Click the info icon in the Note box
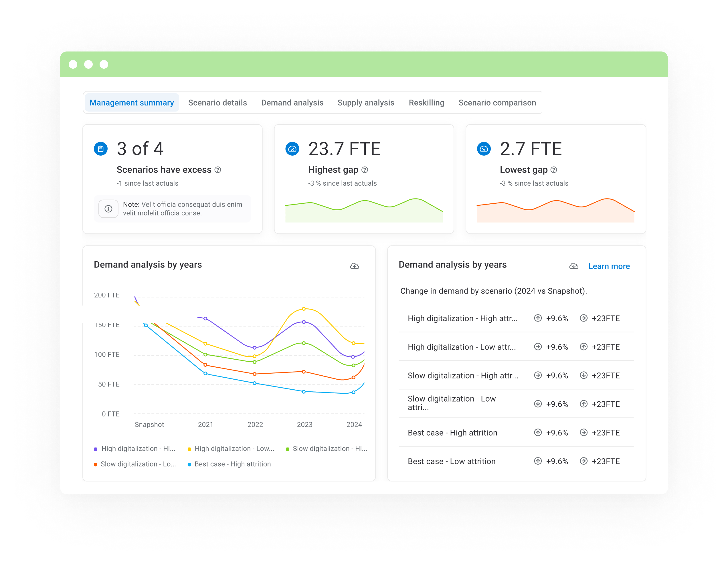Screen dimensions: 728x563 coord(108,209)
